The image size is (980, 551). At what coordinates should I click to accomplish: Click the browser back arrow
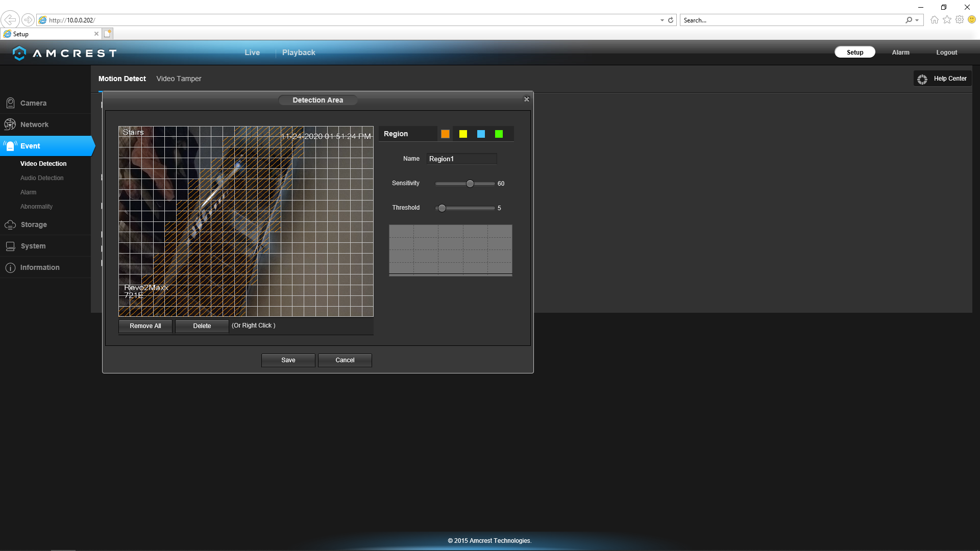point(10,20)
